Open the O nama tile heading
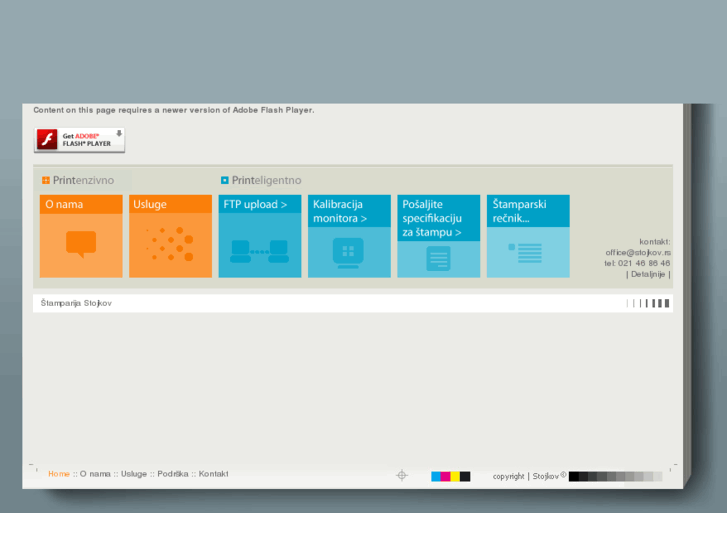Screen dimensions: 727x545 coord(81,204)
